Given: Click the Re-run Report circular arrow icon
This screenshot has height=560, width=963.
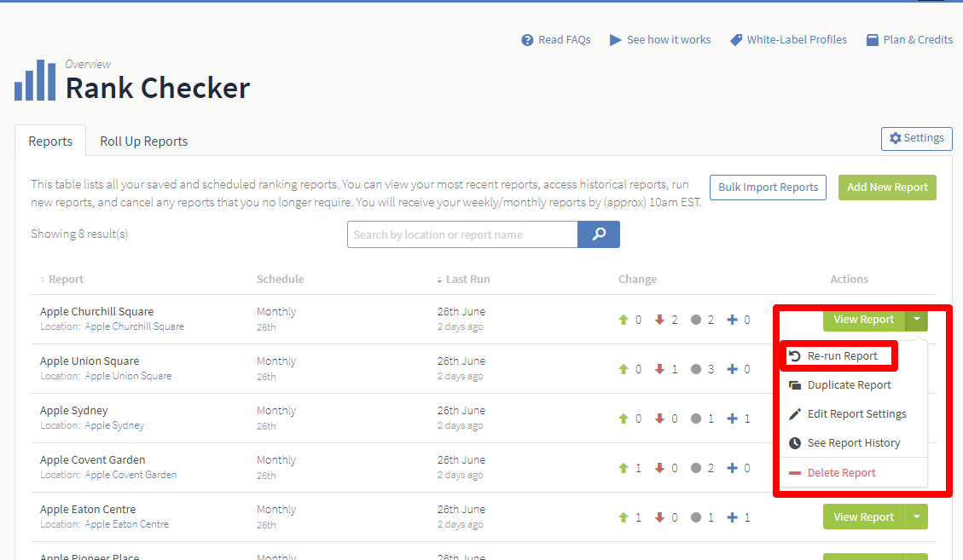Looking at the screenshot, I should pos(795,356).
